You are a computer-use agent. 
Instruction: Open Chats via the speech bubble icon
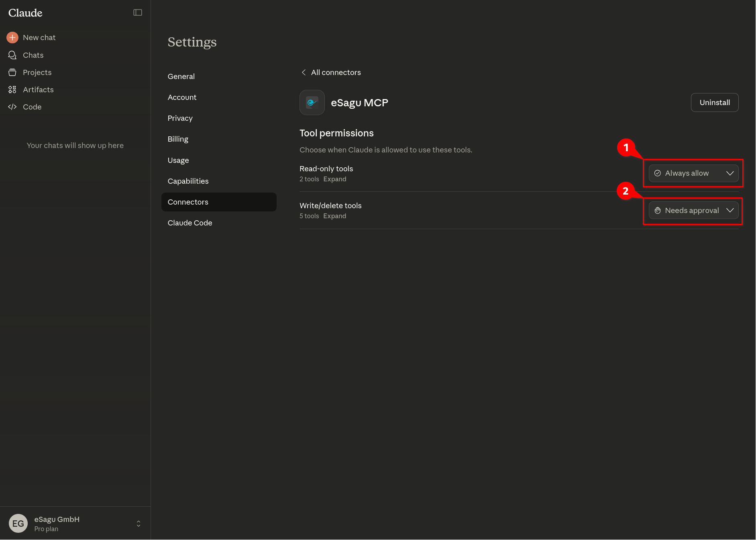click(12, 55)
